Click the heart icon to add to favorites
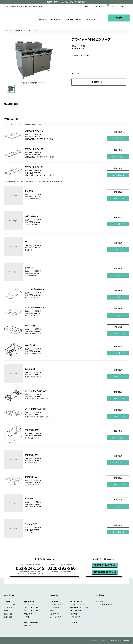 [x=72, y=55]
